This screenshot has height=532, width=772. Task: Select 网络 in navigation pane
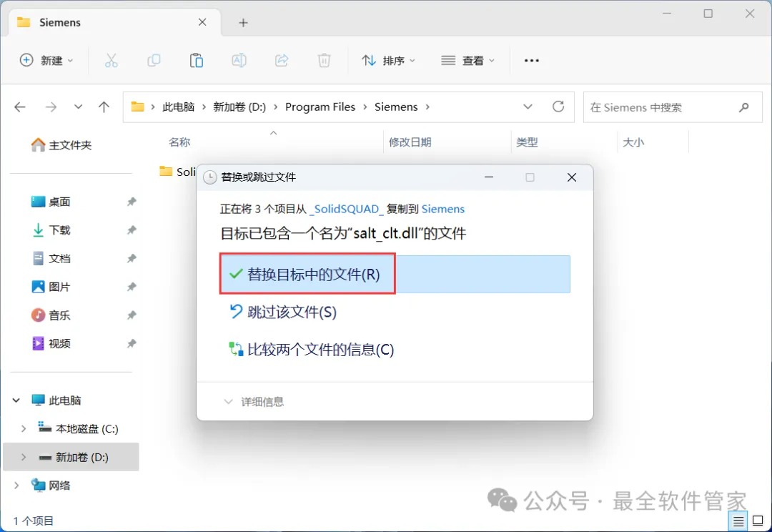pos(51,486)
